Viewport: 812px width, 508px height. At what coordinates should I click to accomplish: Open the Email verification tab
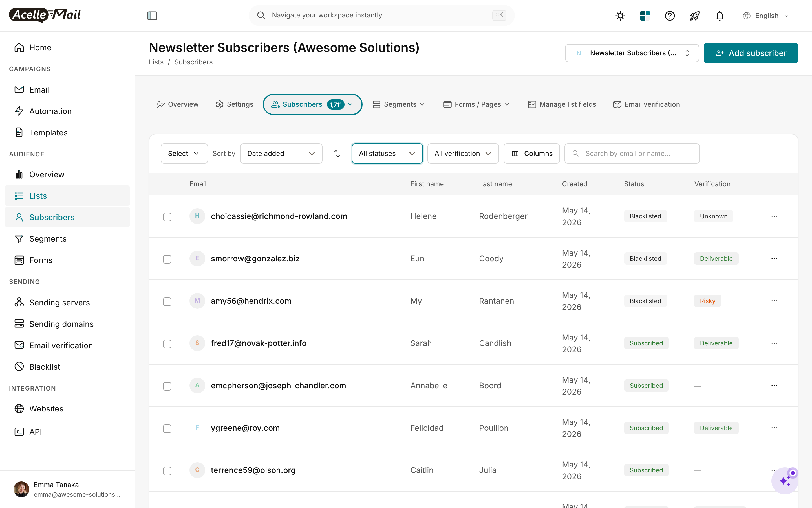(646, 104)
